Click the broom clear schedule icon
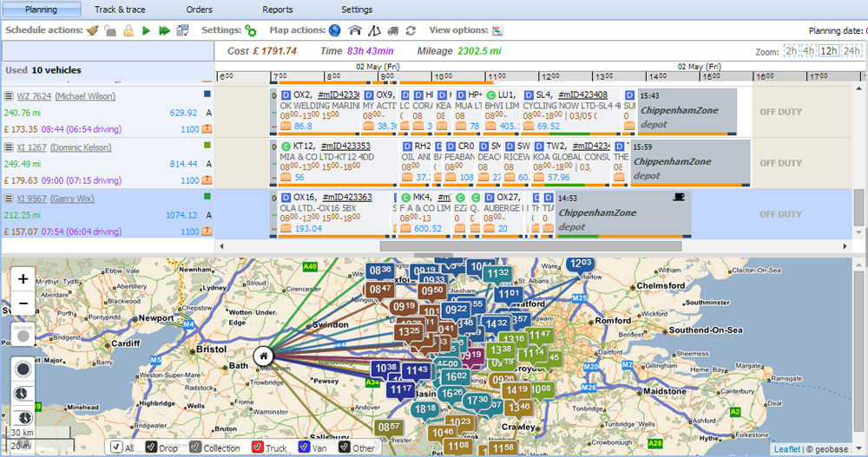The image size is (868, 457). 93,30
